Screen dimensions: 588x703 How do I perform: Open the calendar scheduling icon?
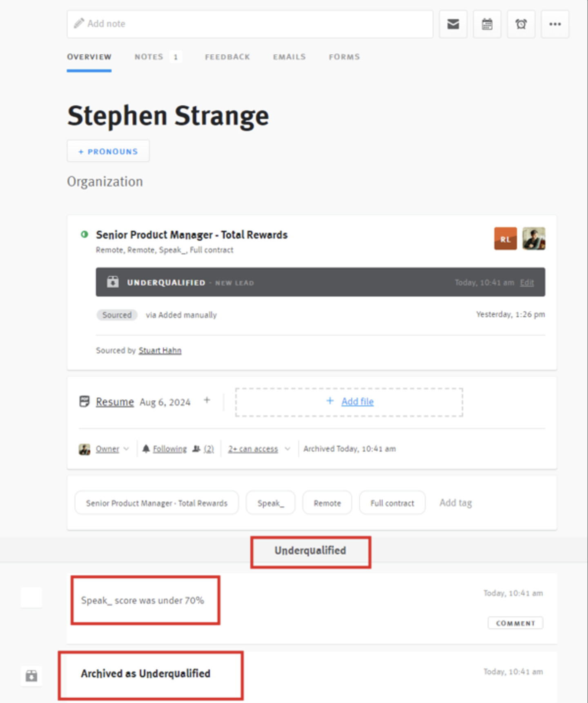(487, 24)
